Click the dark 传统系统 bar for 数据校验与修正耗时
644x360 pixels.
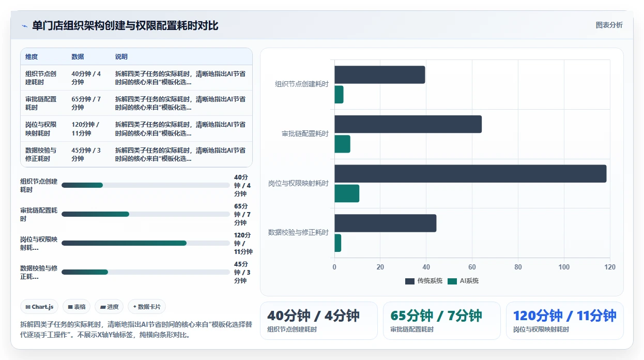[386, 223]
